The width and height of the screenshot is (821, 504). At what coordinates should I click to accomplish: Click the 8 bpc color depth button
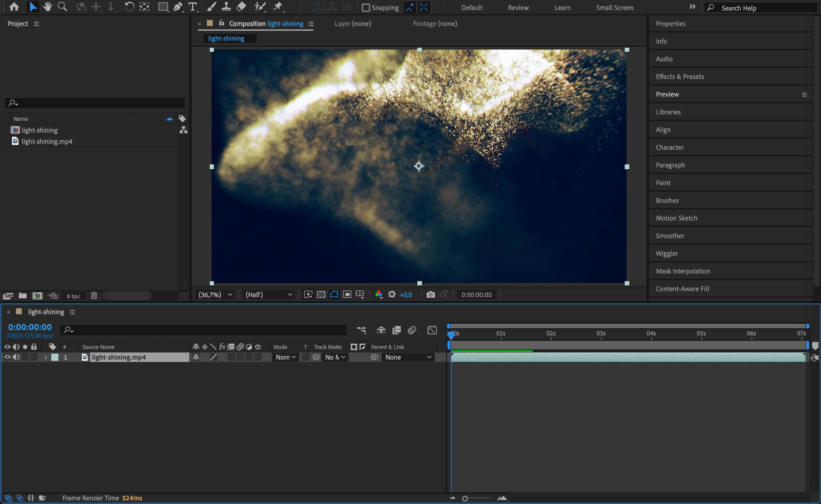[x=73, y=296]
